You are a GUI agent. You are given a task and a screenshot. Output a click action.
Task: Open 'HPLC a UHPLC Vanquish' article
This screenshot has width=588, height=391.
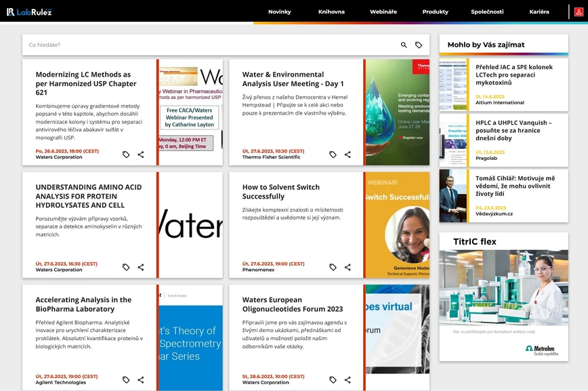(513, 130)
